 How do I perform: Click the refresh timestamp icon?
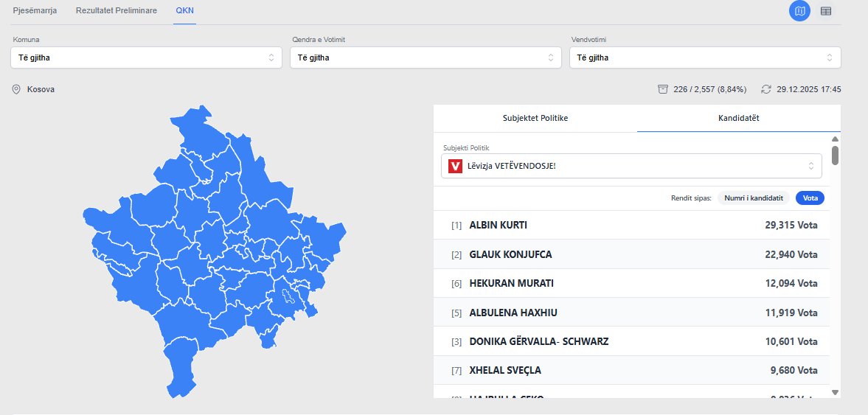coord(766,89)
